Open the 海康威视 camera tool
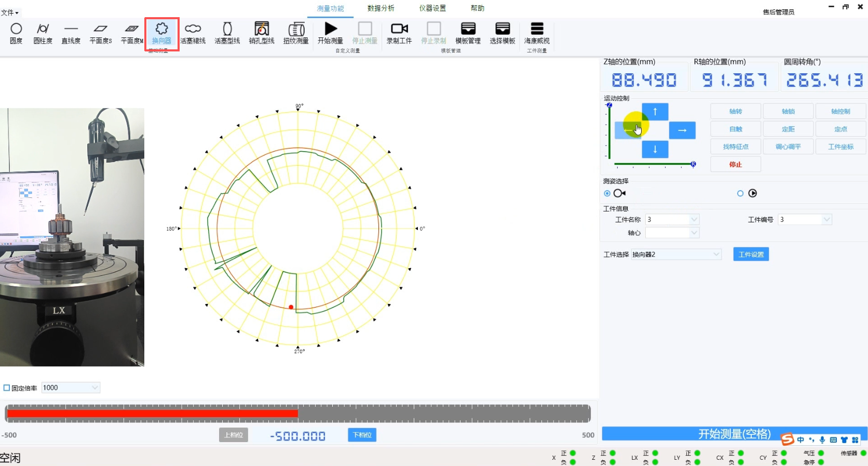868x466 pixels. coord(537,33)
